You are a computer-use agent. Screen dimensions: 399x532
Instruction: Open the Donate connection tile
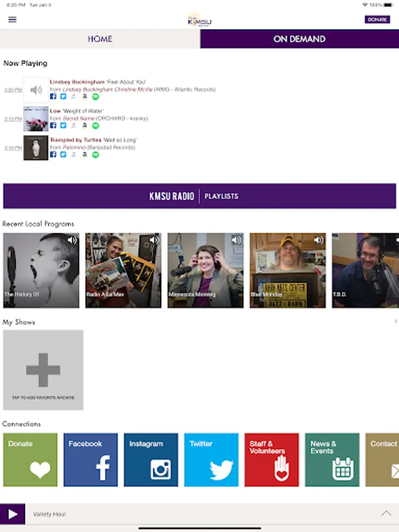[30, 460]
